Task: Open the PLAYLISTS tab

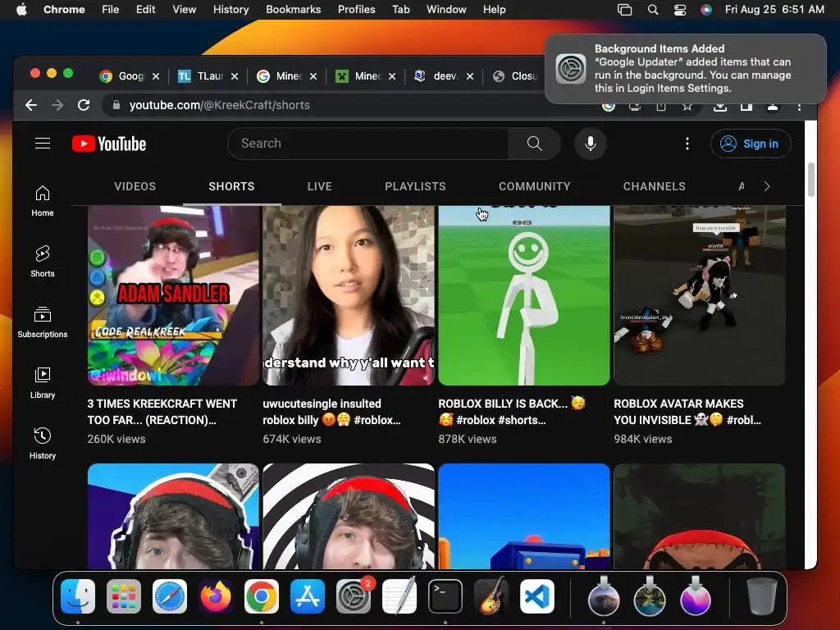Action: [415, 186]
